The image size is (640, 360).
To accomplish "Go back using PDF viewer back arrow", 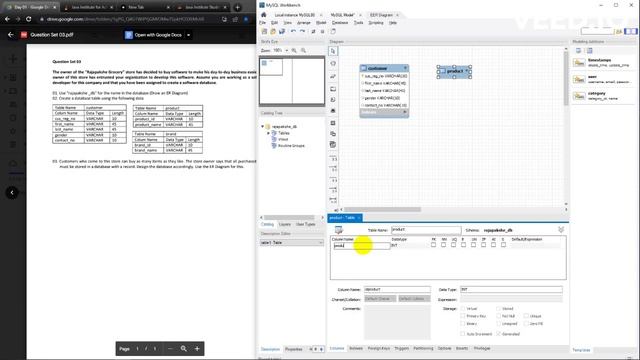I will coord(11,35).
